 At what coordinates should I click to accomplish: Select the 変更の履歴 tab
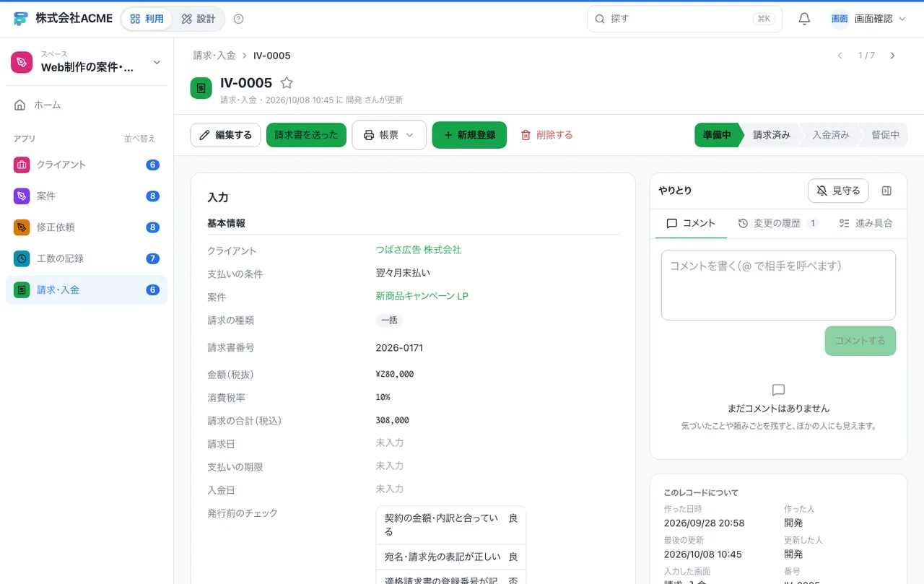pos(778,223)
